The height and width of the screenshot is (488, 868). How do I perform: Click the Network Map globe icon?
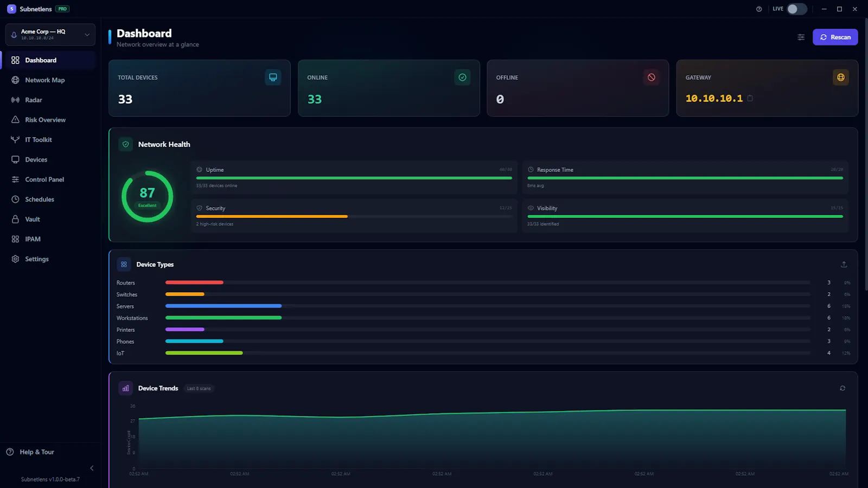tap(15, 80)
